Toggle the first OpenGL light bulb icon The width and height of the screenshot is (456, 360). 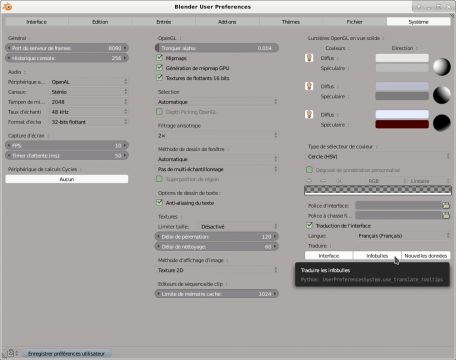click(x=309, y=58)
